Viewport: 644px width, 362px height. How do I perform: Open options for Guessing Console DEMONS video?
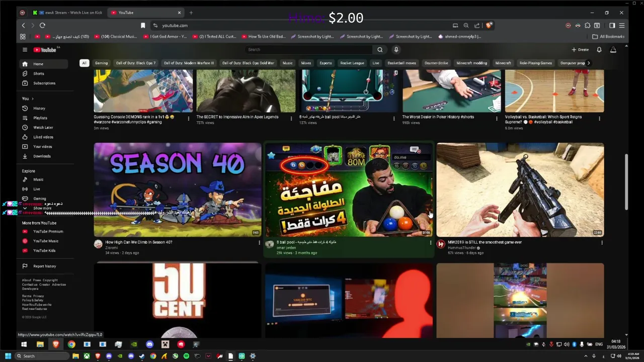click(189, 119)
